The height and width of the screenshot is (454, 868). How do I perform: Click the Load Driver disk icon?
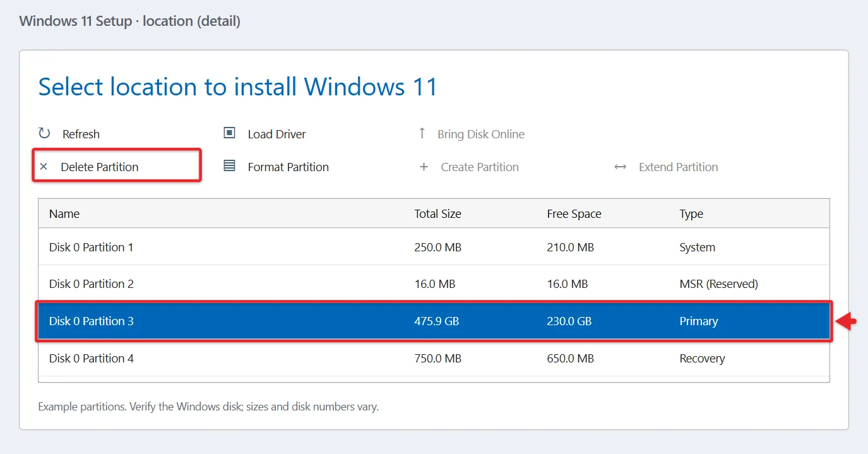pos(229,133)
